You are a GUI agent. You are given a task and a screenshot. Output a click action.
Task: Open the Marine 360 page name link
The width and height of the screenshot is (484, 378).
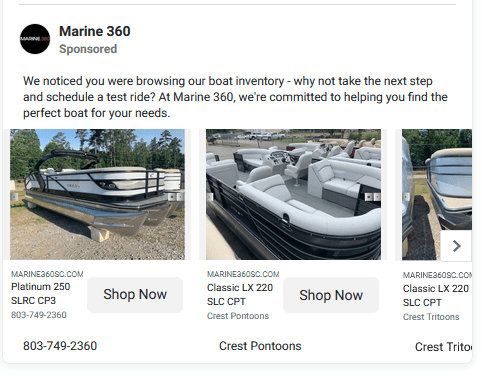(95, 31)
